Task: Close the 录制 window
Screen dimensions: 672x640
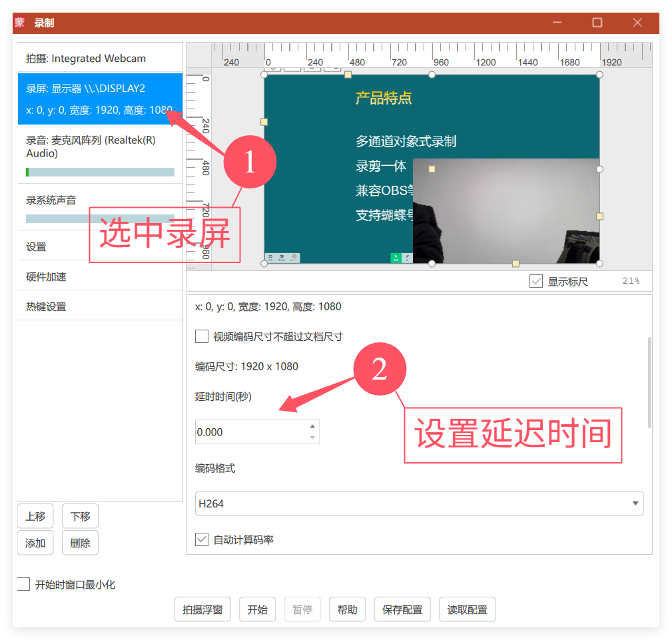Action: 637,22
